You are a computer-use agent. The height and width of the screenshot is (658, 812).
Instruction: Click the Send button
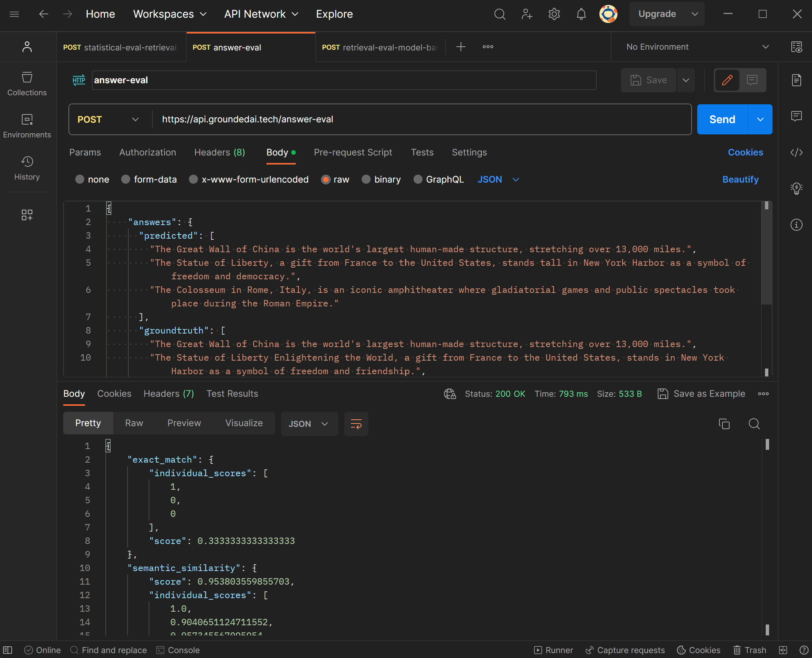[722, 119]
